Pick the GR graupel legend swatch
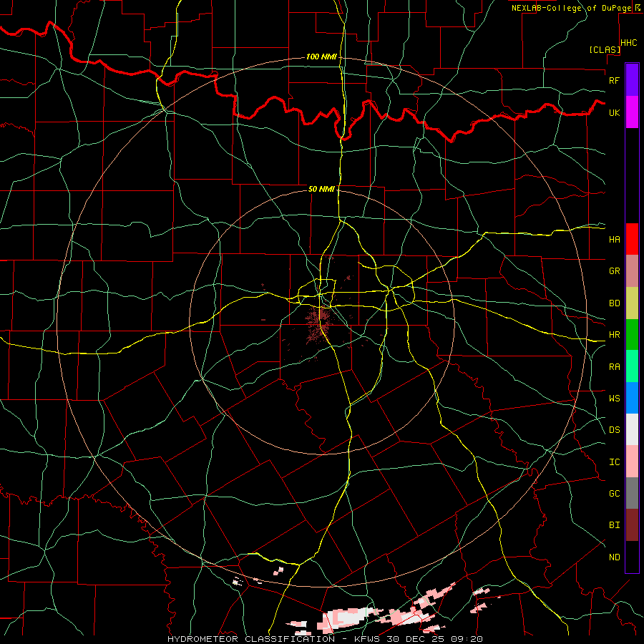 [x=632, y=271]
